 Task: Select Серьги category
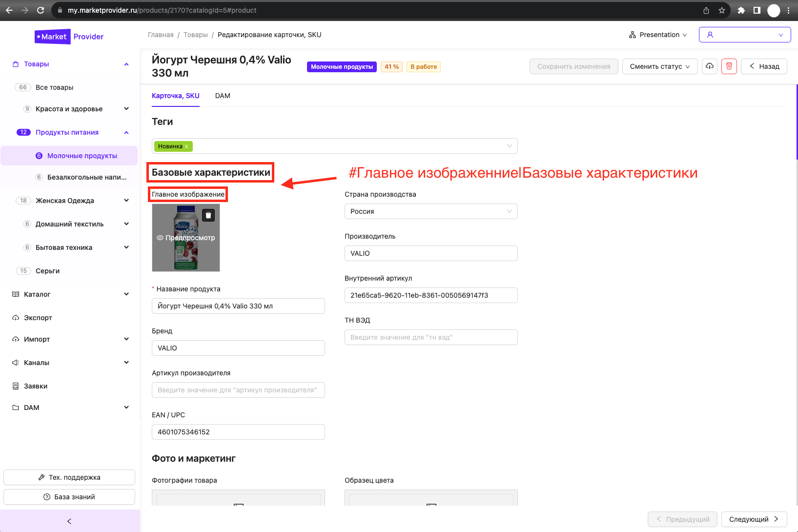(48, 271)
